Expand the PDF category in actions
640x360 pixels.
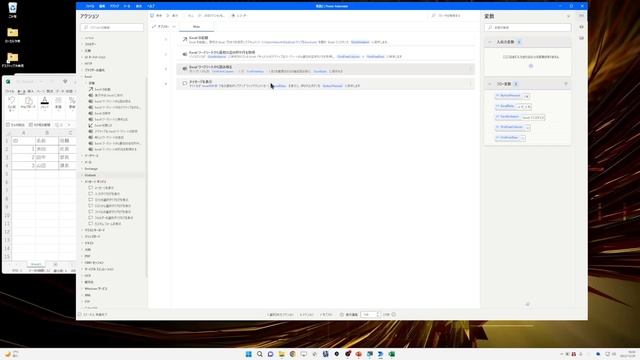(x=82, y=256)
